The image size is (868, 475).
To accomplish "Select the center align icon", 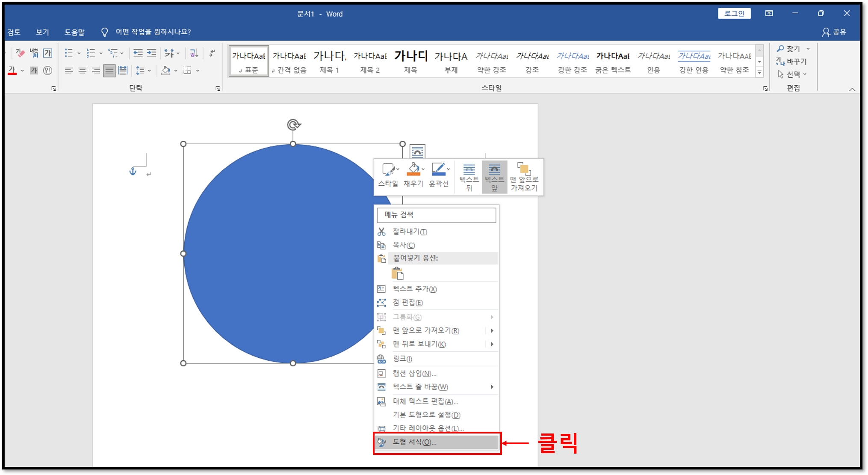I will point(82,71).
